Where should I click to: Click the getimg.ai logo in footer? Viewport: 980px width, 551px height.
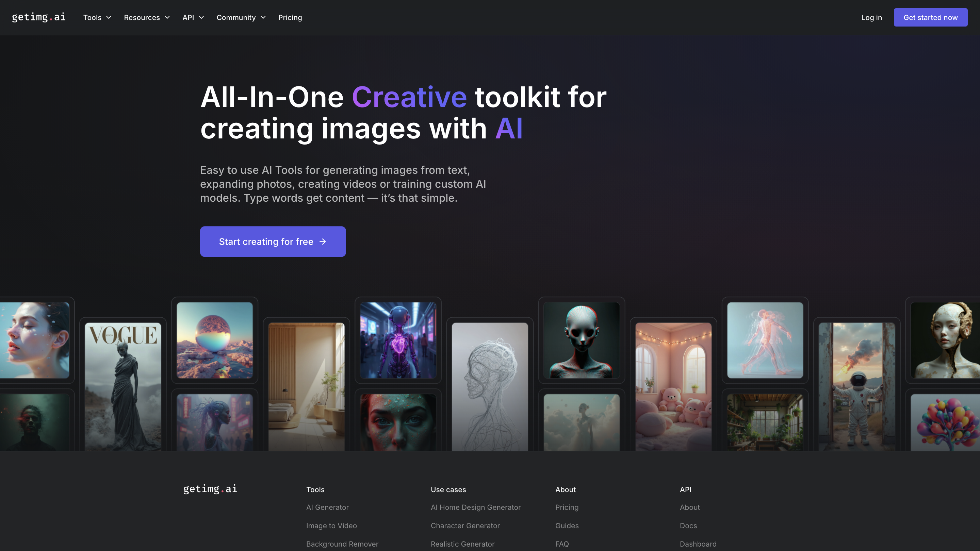[210, 489]
